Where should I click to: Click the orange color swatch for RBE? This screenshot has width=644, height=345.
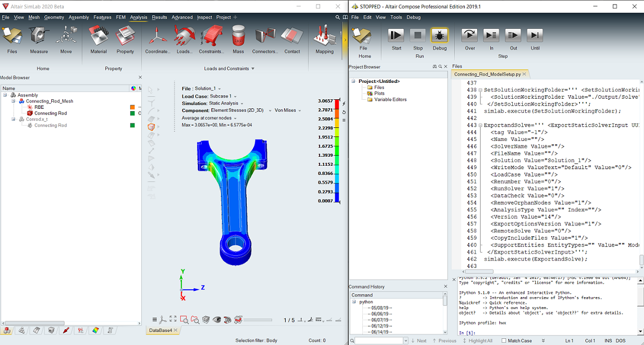[132, 107]
